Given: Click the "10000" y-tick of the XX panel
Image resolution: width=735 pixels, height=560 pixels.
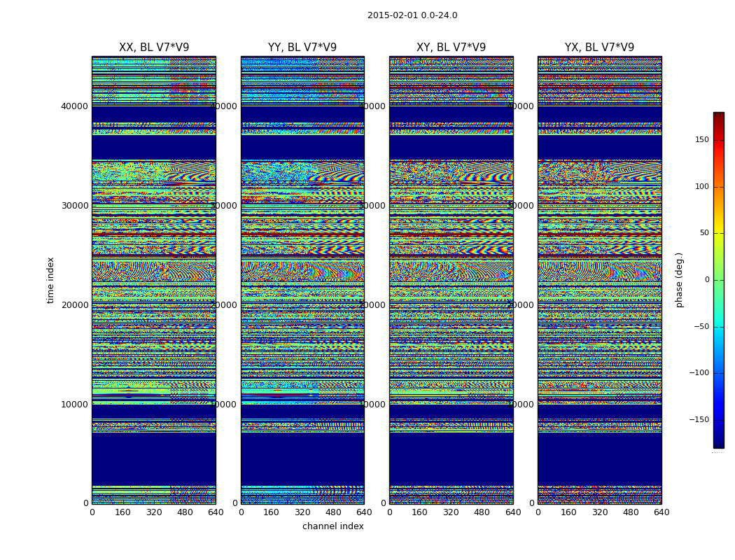Looking at the screenshot, I should [75, 404].
